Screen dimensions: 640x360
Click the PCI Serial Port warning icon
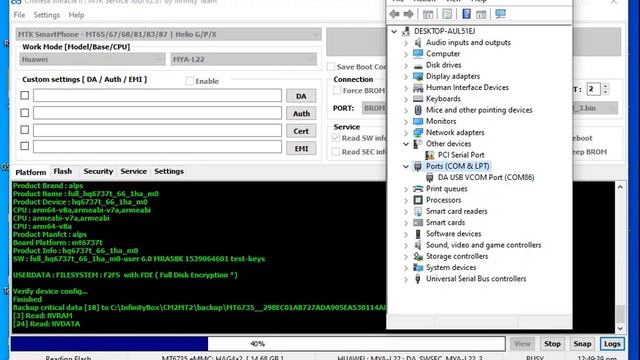[x=429, y=155]
